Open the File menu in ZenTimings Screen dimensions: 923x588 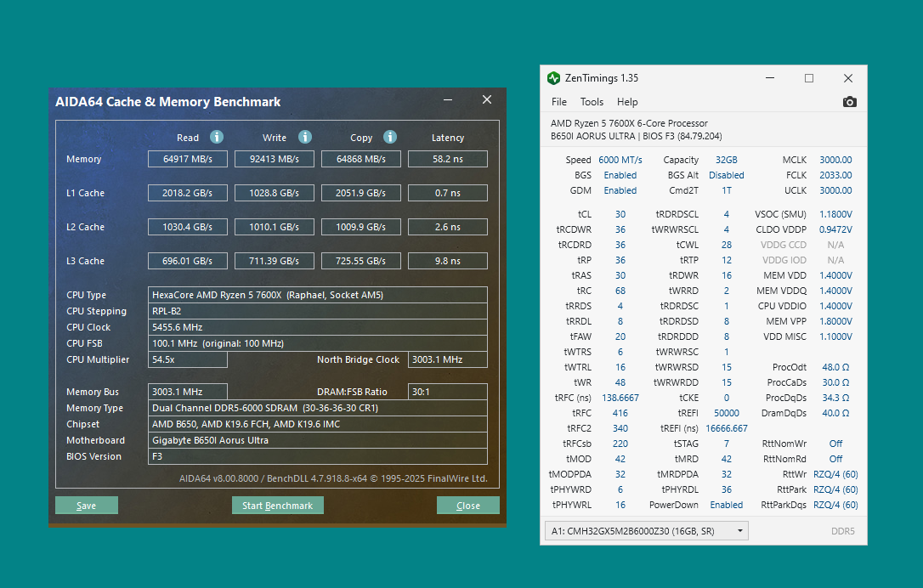(x=559, y=102)
